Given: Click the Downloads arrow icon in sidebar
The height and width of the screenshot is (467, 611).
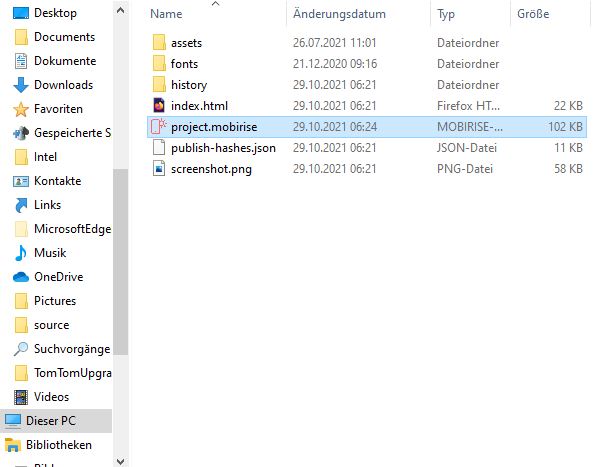Looking at the screenshot, I should click(21, 85).
